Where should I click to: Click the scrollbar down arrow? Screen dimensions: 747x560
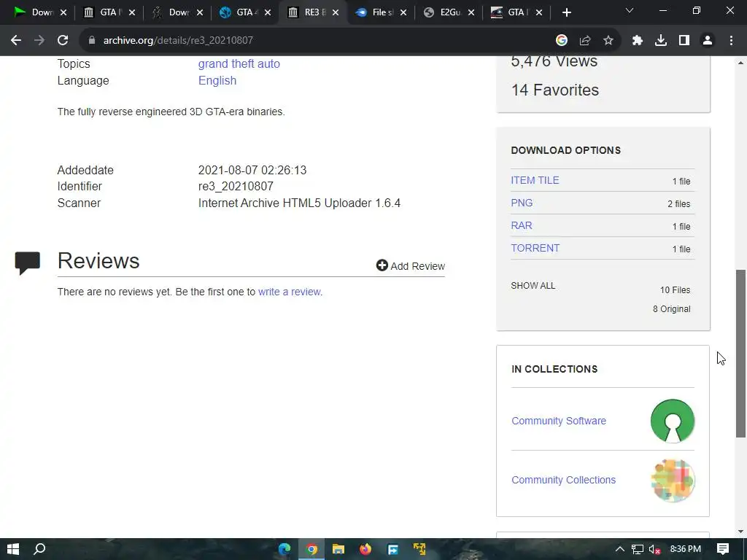pyautogui.click(x=740, y=532)
